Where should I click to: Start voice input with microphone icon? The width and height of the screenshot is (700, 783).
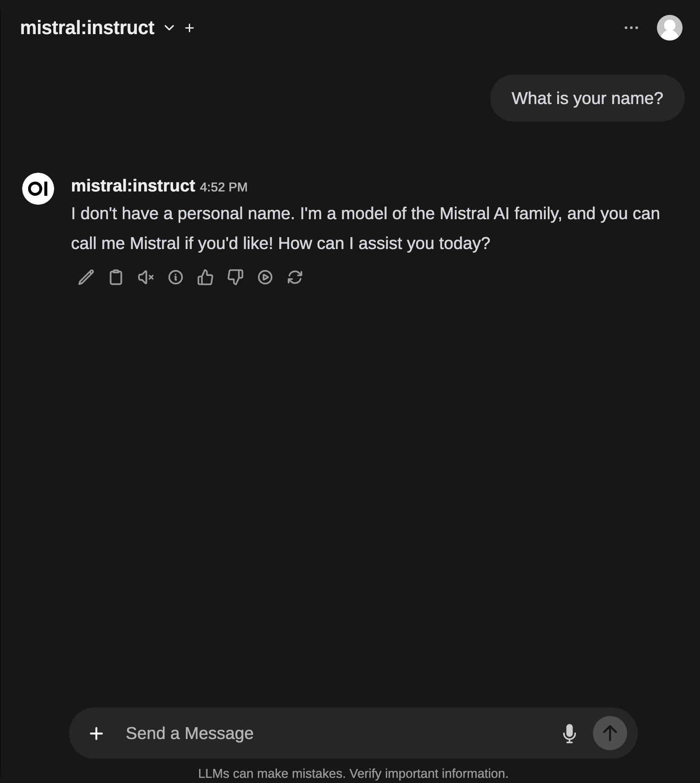[x=569, y=734]
